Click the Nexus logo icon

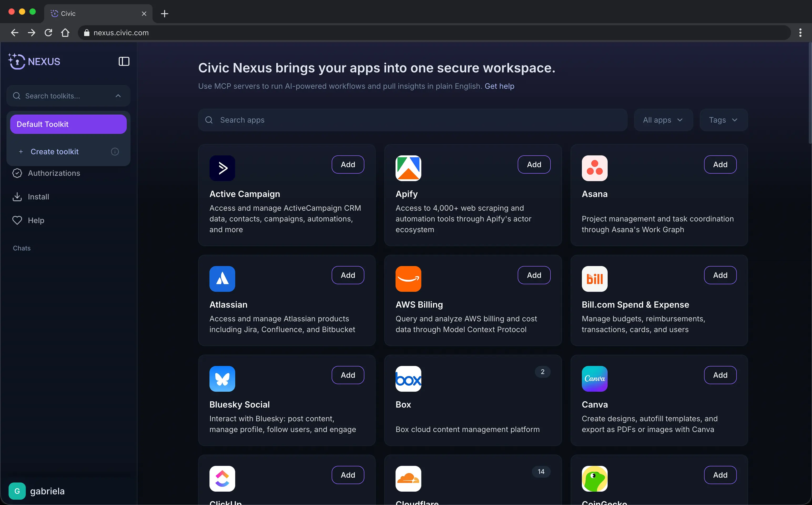[x=17, y=62]
